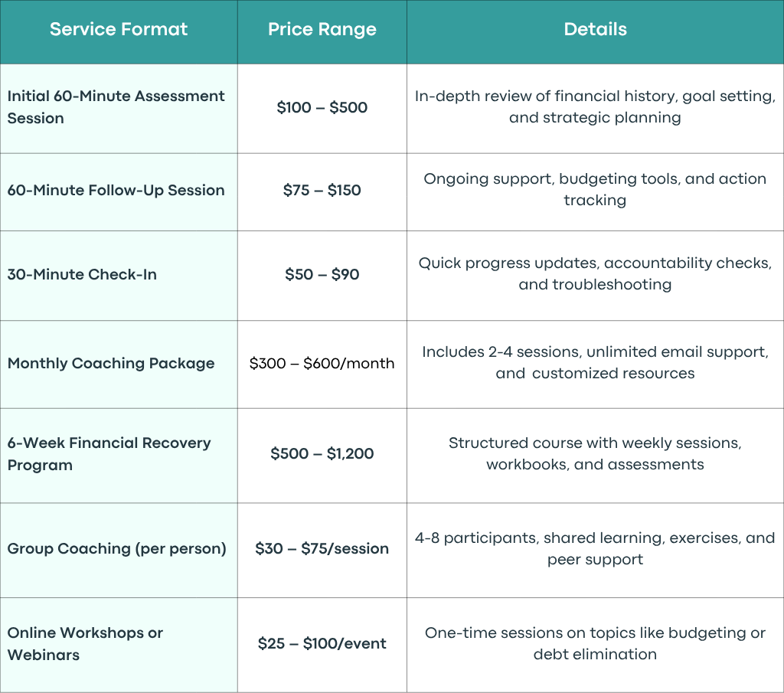Click the details text about 4-8 participants
The image size is (784, 693).
coord(595,548)
